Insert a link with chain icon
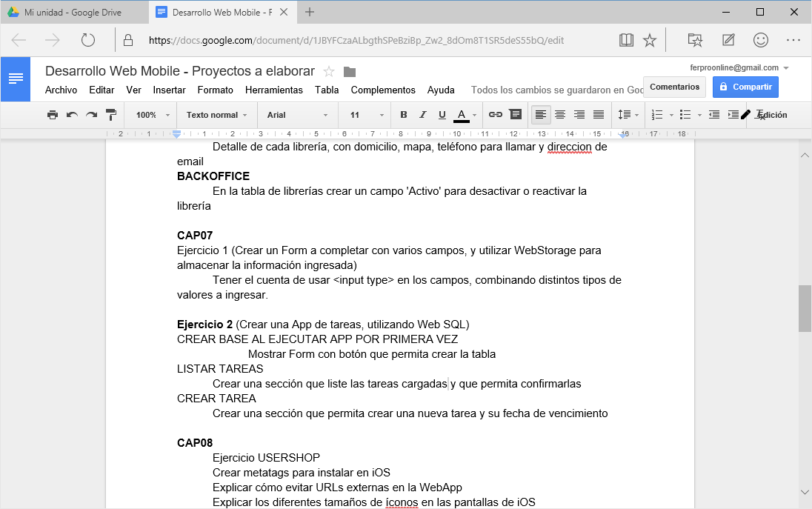The image size is (812, 509). [x=496, y=114]
